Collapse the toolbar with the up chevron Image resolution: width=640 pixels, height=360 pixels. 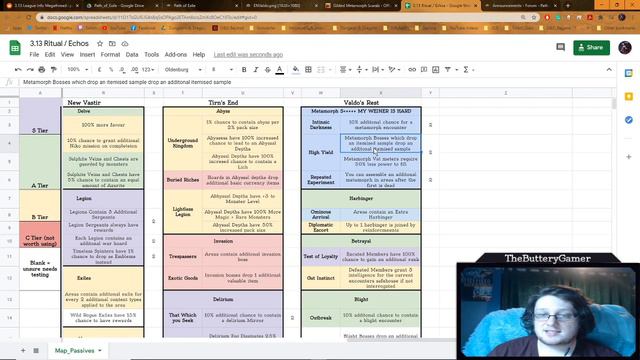click(609, 70)
